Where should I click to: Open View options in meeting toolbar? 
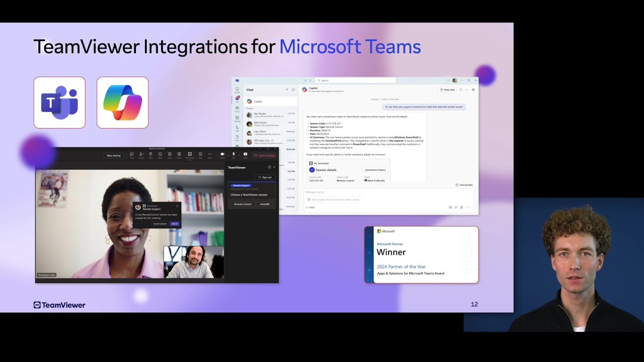(170, 155)
